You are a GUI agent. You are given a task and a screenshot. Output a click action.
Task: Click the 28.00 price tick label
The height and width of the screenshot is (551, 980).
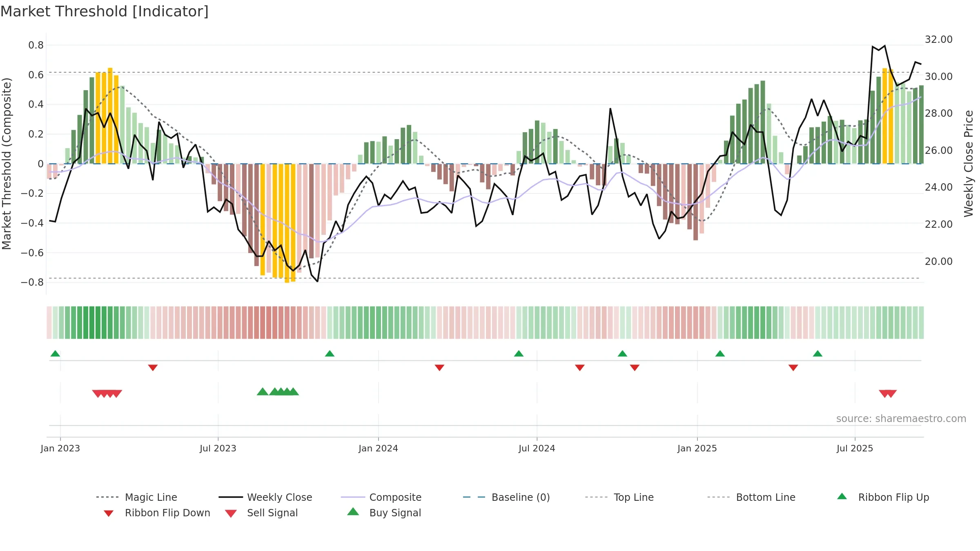click(x=939, y=113)
